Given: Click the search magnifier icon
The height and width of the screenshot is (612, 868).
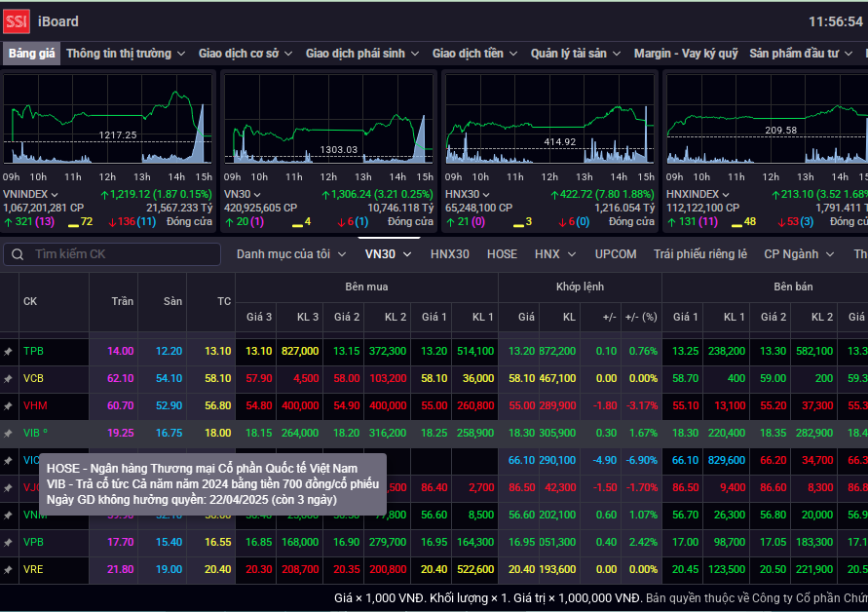Looking at the screenshot, I should tap(18, 254).
